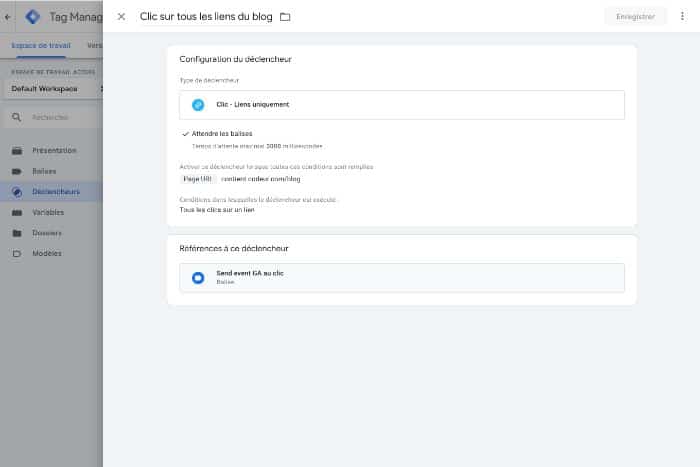Viewport: 700px width, 467px height.
Task: Click the Send event GA tag icon
Action: (x=198, y=277)
